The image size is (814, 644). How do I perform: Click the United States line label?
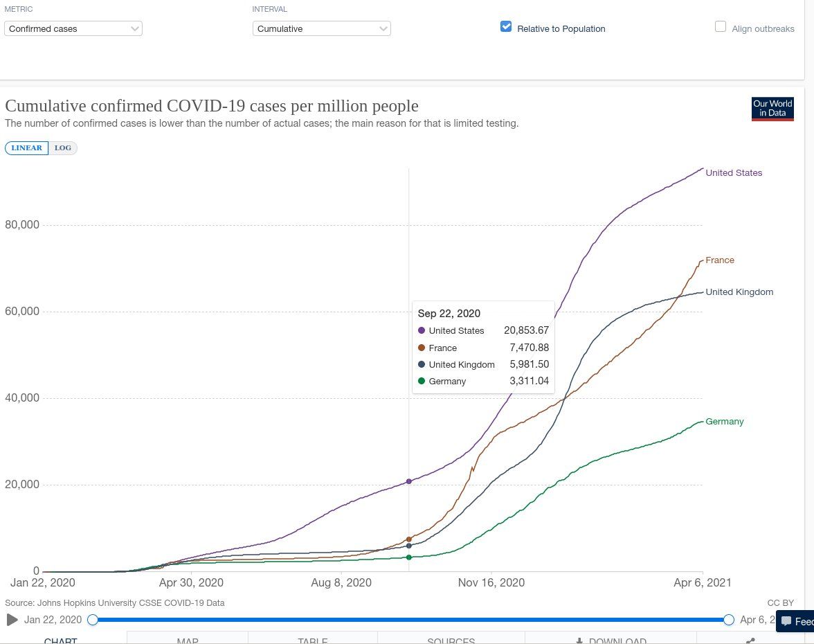[734, 173]
